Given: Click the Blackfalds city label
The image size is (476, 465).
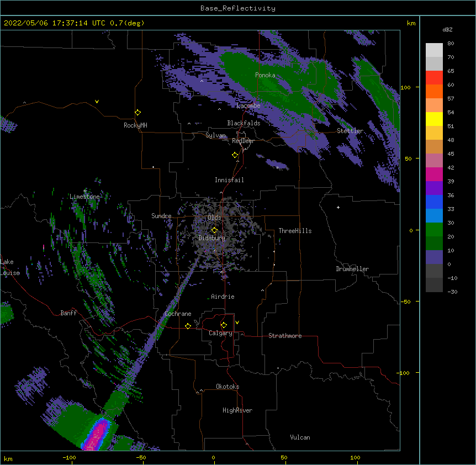Looking at the screenshot, I should (x=244, y=123).
